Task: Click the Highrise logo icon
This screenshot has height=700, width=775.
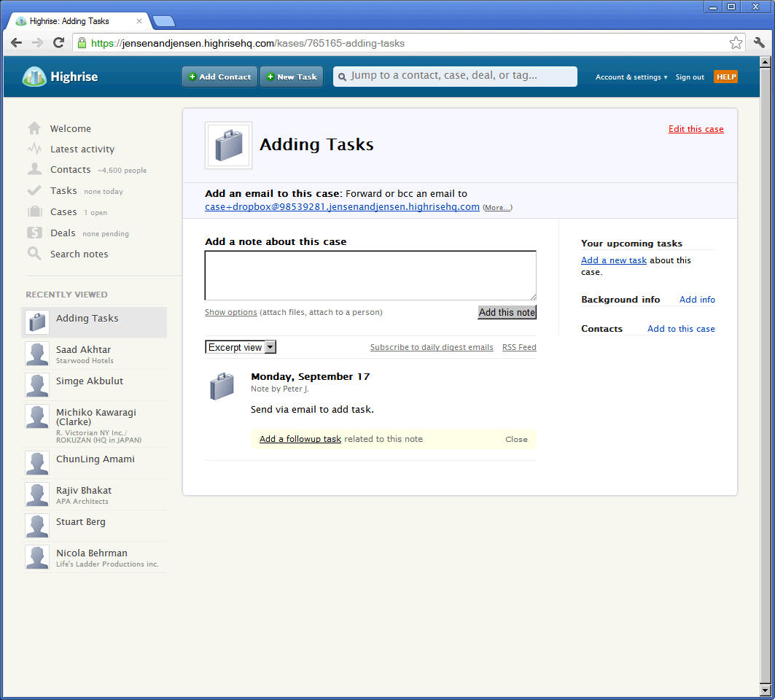Action: (x=34, y=77)
